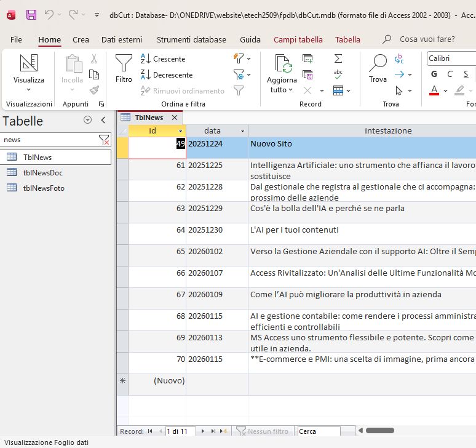Redo the last action
Viewport: 476px width, 448px height.
pos(73,14)
